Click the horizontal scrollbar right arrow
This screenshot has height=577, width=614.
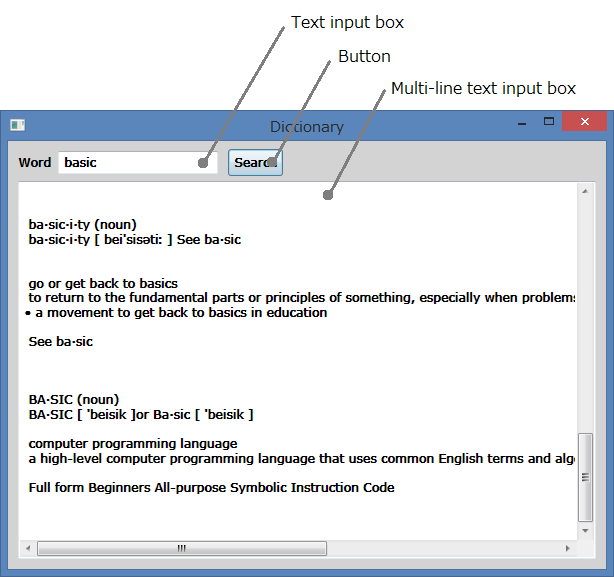click(x=568, y=548)
